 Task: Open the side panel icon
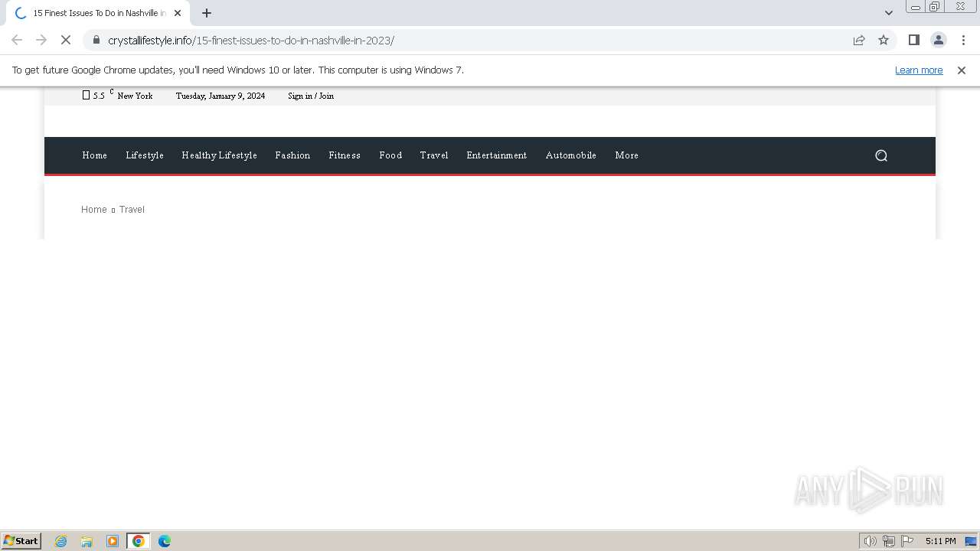point(913,40)
